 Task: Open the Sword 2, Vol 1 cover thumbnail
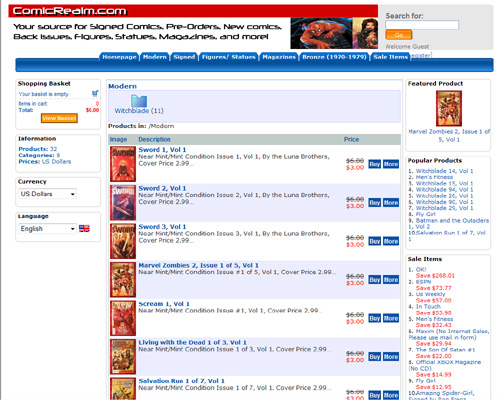click(123, 202)
